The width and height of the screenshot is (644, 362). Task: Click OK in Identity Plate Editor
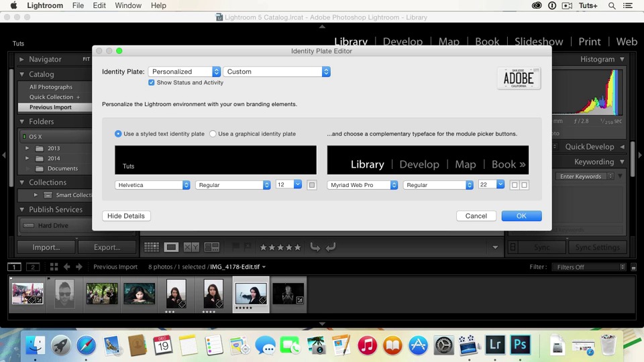pyautogui.click(x=522, y=216)
